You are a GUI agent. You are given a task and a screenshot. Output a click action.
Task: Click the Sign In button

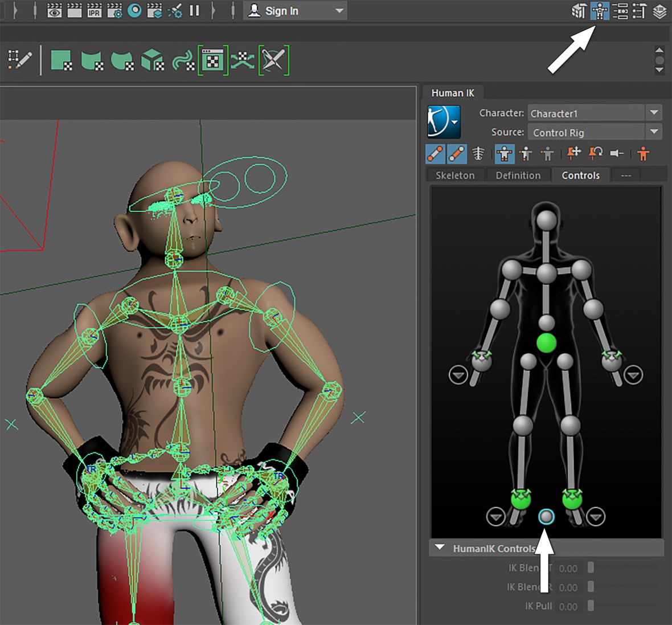tap(282, 11)
